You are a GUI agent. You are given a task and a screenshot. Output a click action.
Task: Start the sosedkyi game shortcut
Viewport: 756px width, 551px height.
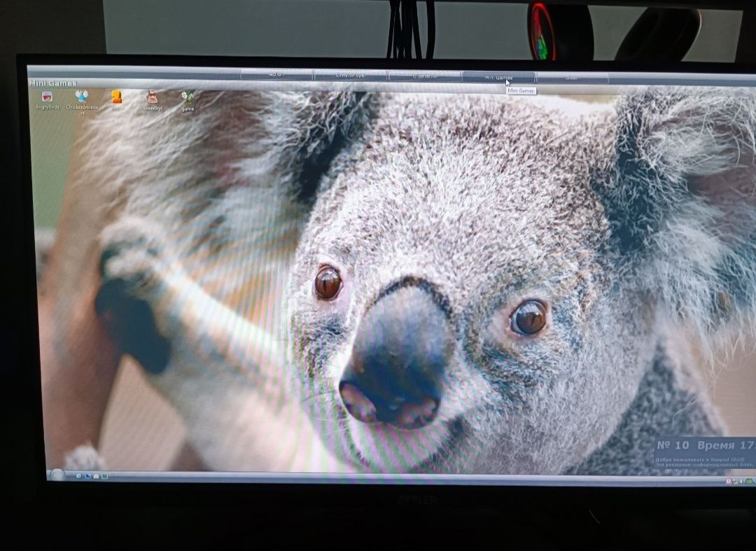(x=153, y=100)
